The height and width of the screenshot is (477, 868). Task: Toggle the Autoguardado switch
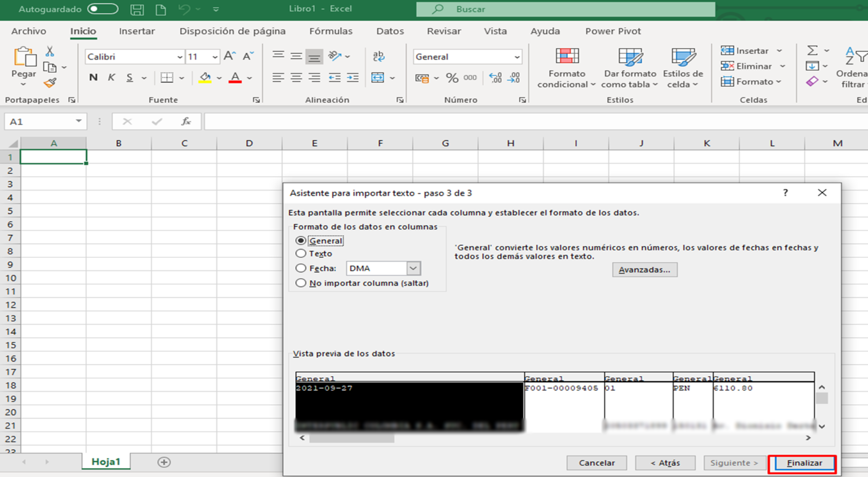103,9
